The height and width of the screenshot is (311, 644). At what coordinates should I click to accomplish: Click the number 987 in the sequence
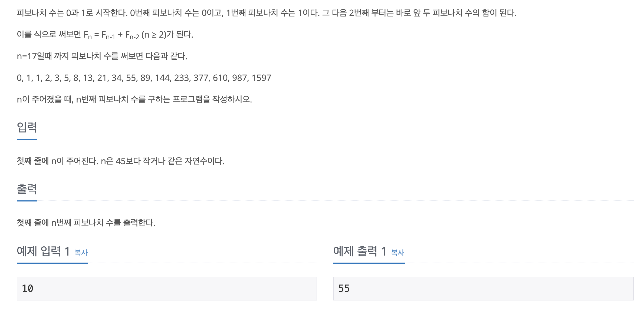pos(239,78)
